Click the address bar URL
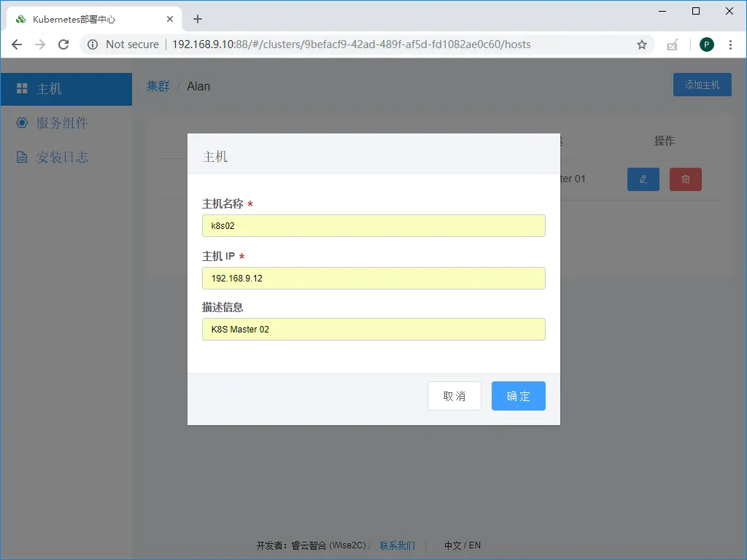This screenshot has height=560, width=747. (351, 44)
